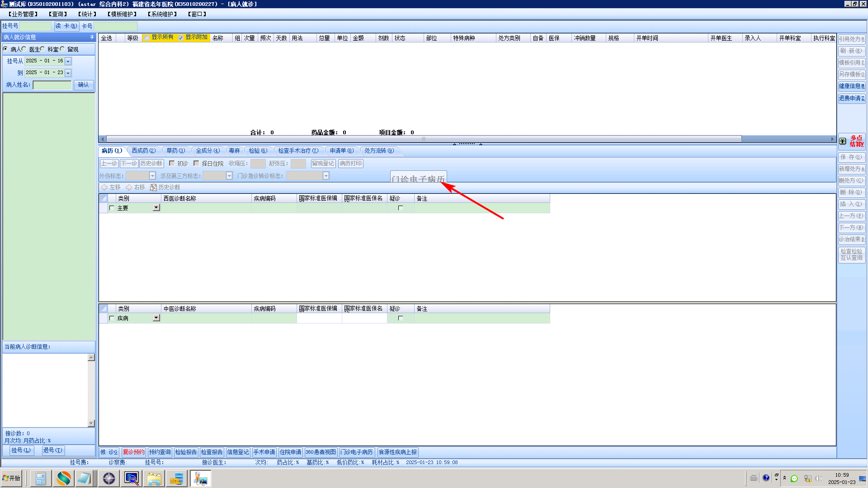This screenshot has height=488, width=868.
Task: Click the doctor workstation taskbar icon
Action: pyautogui.click(x=200, y=479)
